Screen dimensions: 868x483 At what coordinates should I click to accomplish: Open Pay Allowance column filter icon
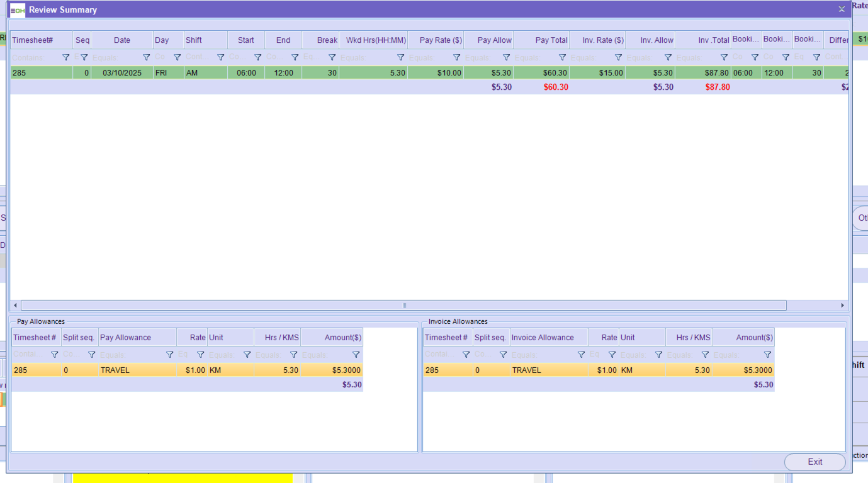coord(170,355)
